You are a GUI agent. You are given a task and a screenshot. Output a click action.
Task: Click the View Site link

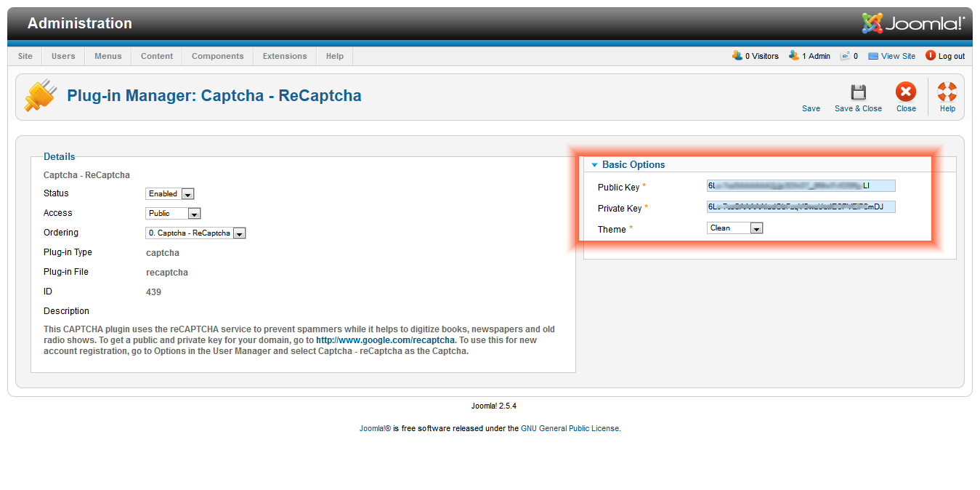(898, 56)
